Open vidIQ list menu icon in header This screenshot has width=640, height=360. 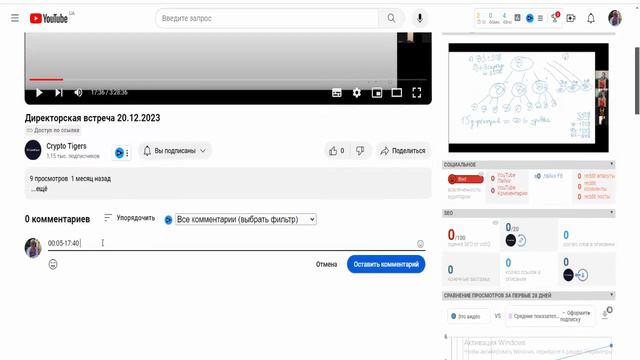[x=540, y=18]
